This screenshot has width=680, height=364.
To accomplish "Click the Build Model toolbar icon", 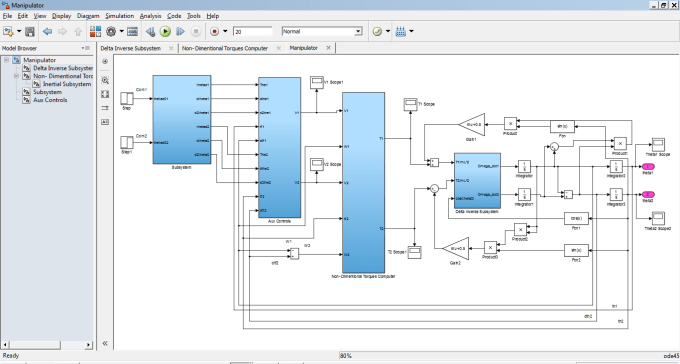I will click(x=401, y=31).
